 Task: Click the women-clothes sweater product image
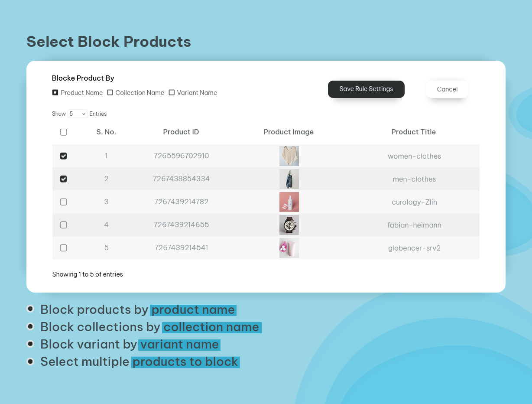(289, 156)
